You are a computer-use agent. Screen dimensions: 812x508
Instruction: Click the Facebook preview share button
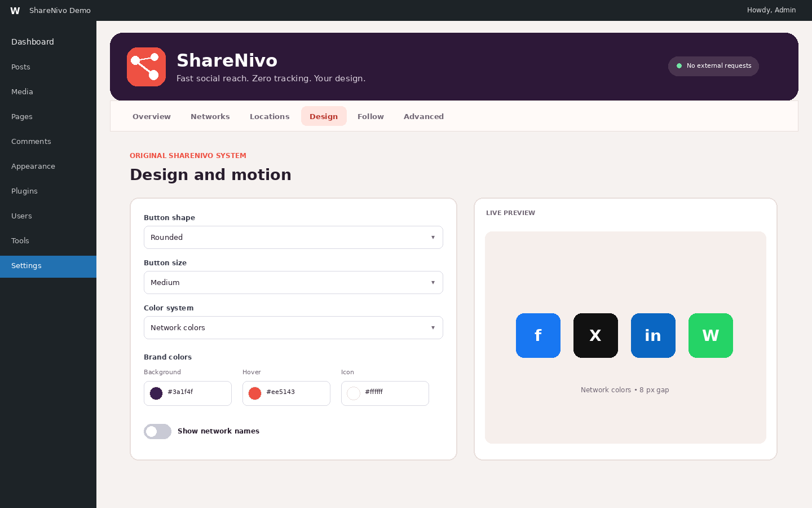(538, 335)
